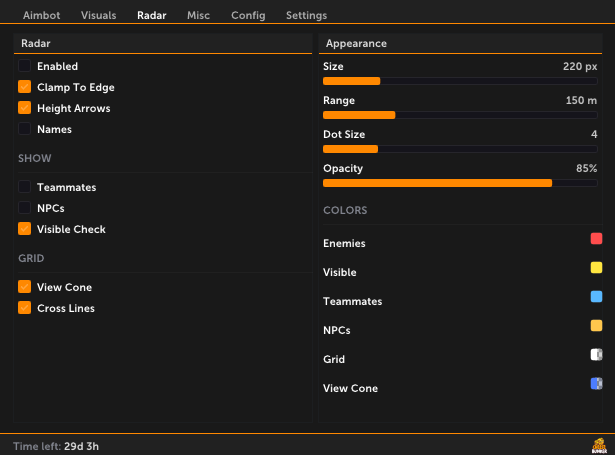This screenshot has height=455, width=615.
Task: Select the Radar tab
Action: click(151, 15)
